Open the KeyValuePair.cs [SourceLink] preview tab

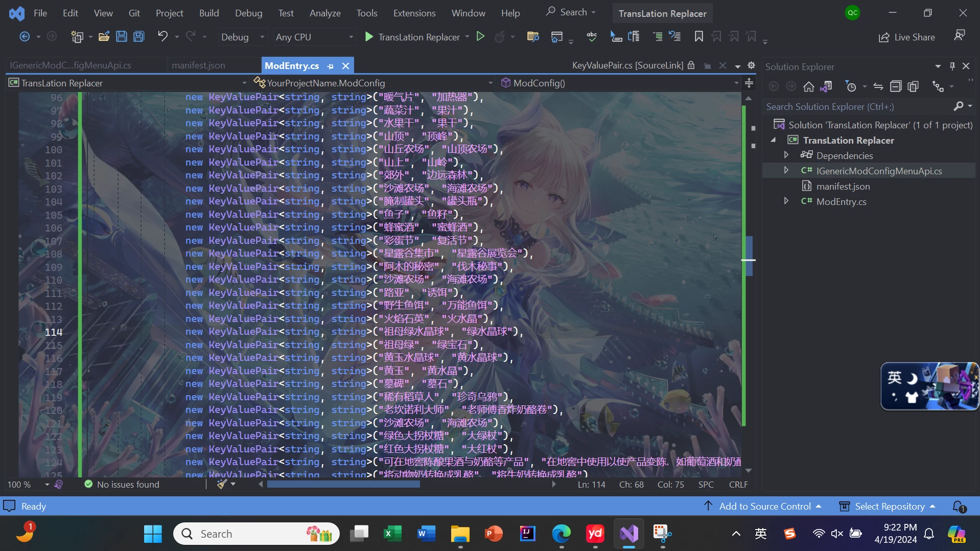tap(627, 65)
